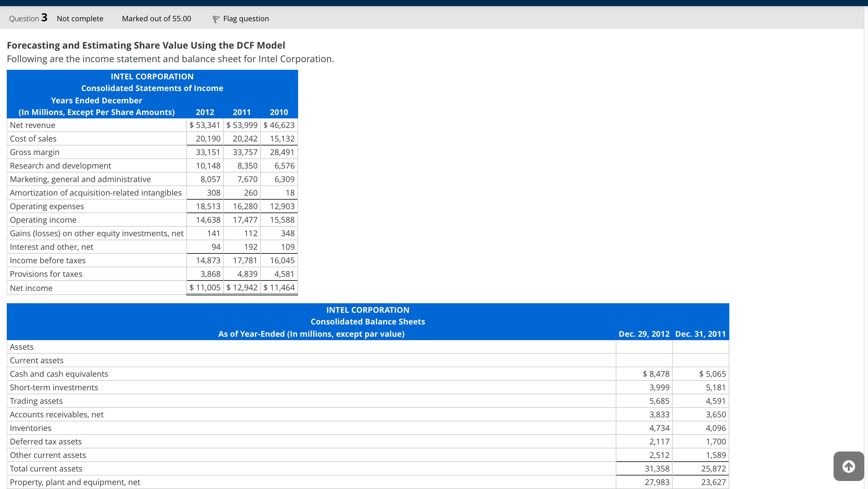
Task: Select Cash and cash equivalents 2012 value
Action: pyautogui.click(x=656, y=374)
